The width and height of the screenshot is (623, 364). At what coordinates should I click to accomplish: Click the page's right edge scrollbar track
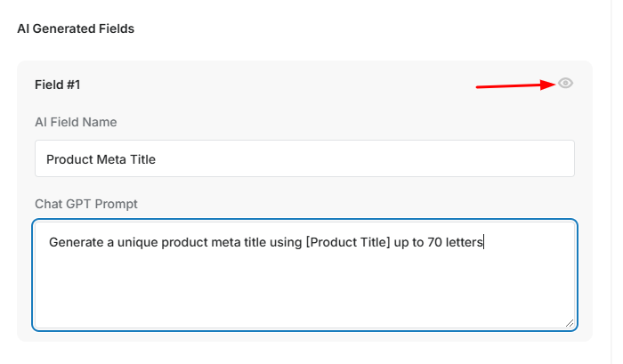click(x=618, y=182)
